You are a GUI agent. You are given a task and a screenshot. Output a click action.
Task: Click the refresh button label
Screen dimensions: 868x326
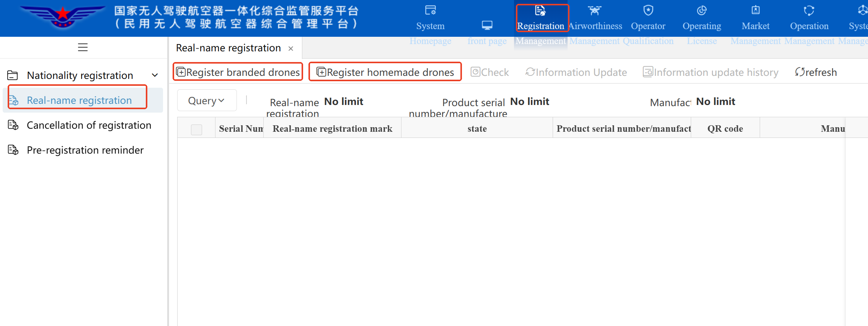pyautogui.click(x=821, y=72)
